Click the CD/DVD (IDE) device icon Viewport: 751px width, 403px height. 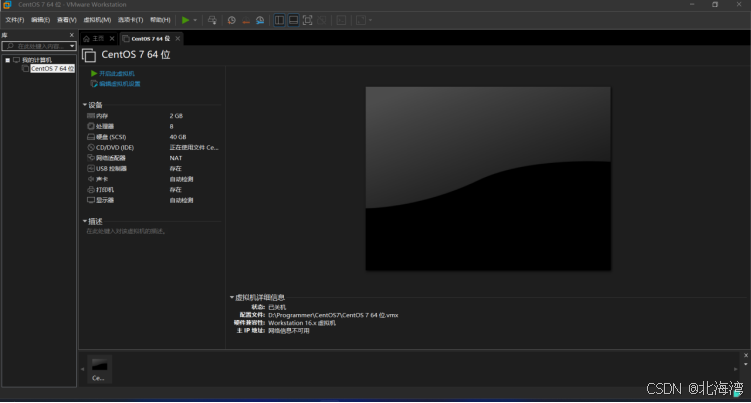coord(91,148)
